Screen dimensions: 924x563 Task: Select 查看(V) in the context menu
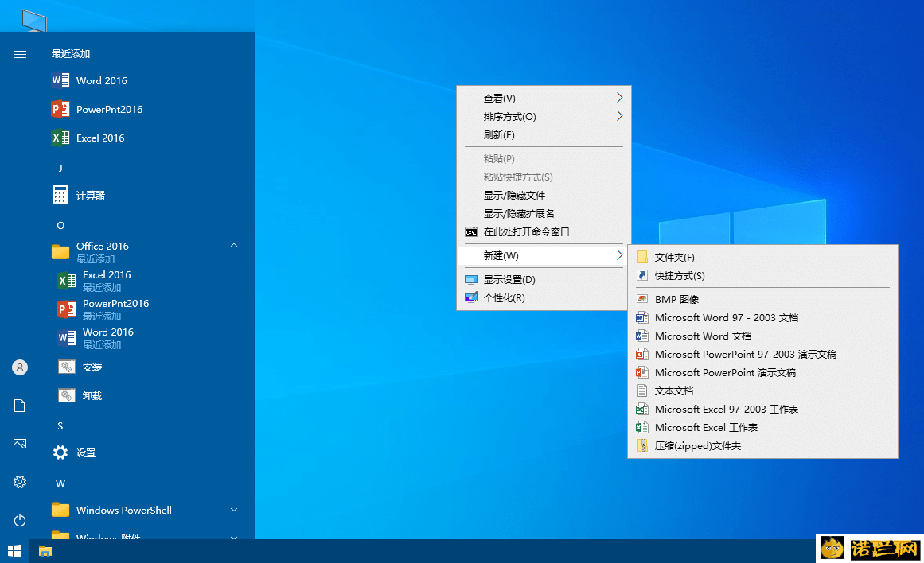click(544, 98)
